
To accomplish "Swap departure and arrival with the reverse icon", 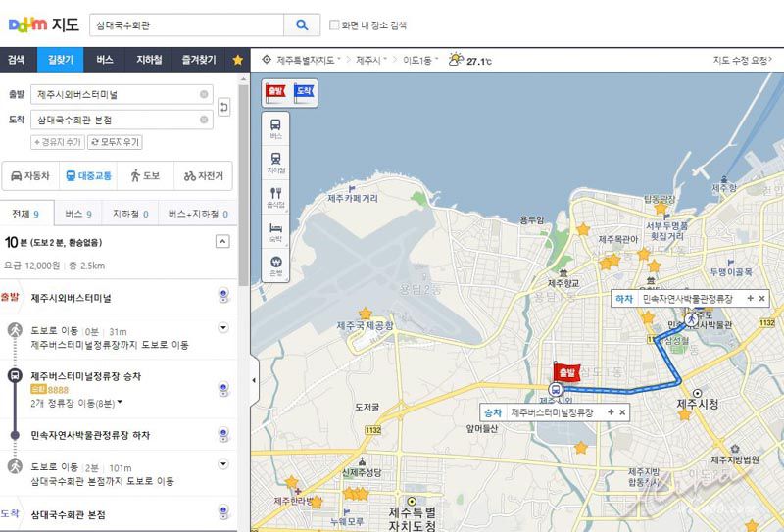I will pyautogui.click(x=224, y=107).
